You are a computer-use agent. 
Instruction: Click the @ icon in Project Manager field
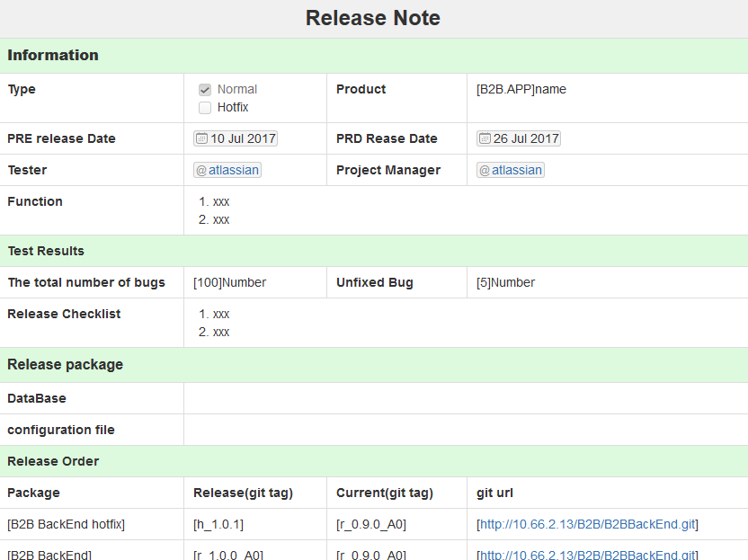pos(485,170)
